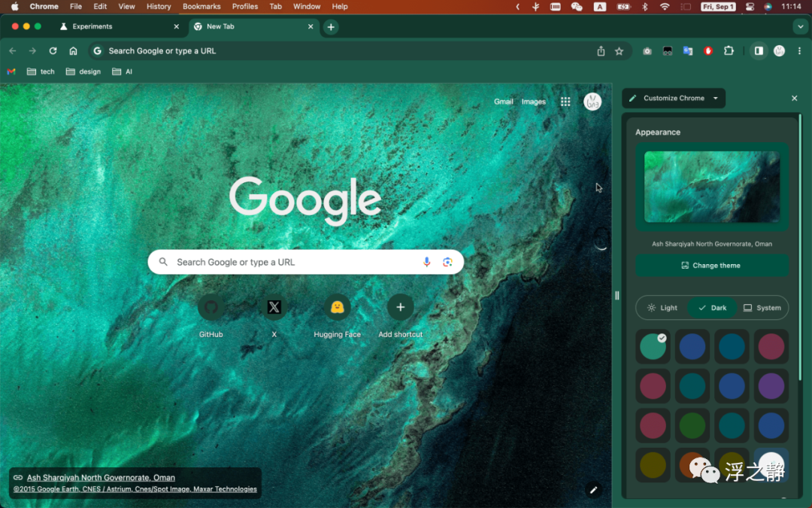The image size is (812, 508).
Task: Start voice search with the microphone icon
Action: 427,263
